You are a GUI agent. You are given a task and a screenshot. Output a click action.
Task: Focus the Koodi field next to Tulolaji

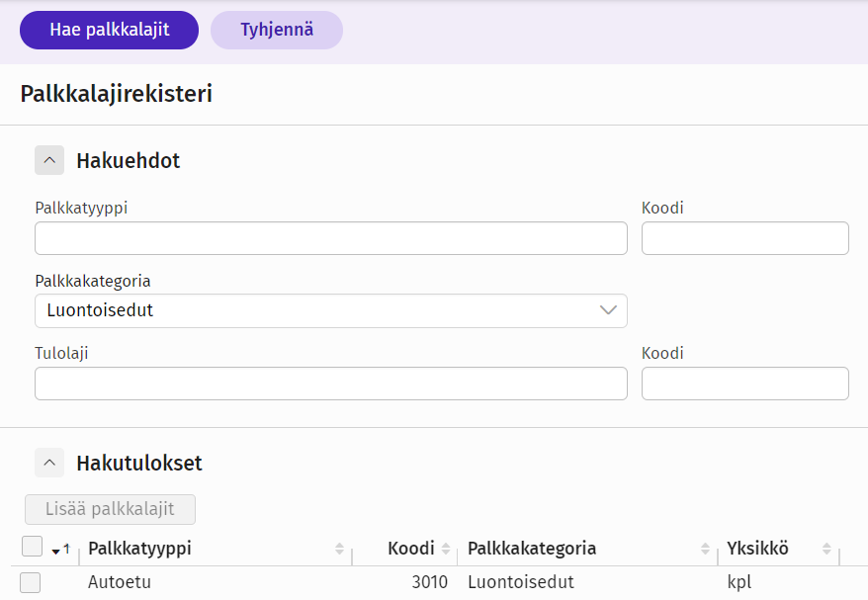pyautogui.click(x=744, y=383)
